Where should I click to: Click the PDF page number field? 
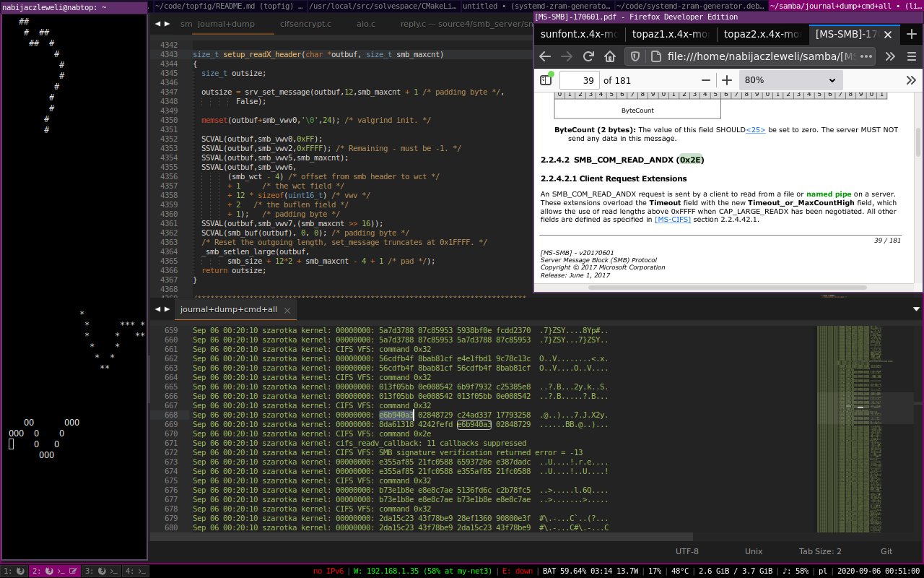(x=579, y=80)
